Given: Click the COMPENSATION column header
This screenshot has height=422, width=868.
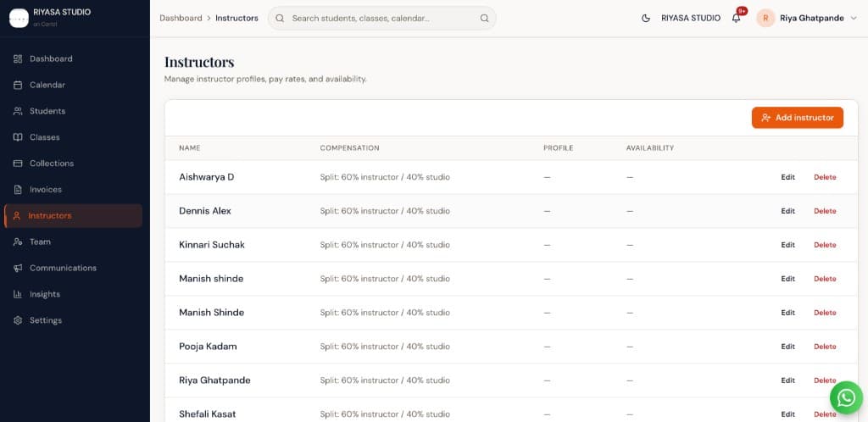Looking at the screenshot, I should point(349,148).
